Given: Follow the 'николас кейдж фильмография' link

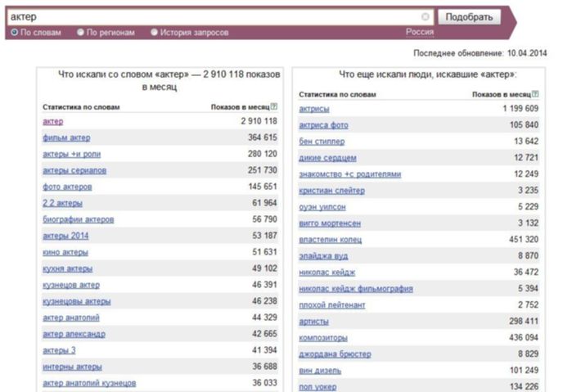Looking at the screenshot, I should tap(356, 289).
